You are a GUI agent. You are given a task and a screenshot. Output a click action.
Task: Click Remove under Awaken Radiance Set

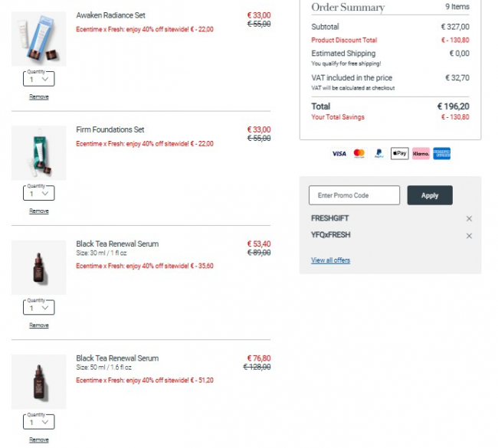(39, 97)
